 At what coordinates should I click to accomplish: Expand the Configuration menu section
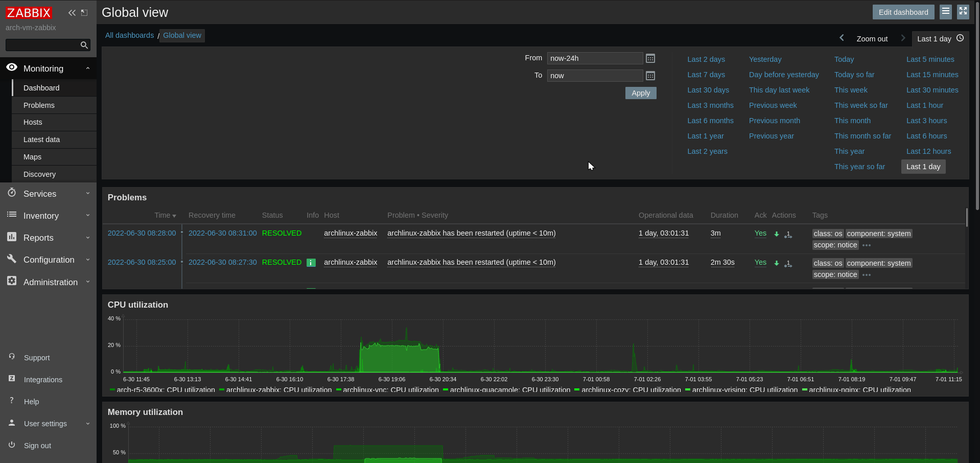pyautogui.click(x=88, y=260)
